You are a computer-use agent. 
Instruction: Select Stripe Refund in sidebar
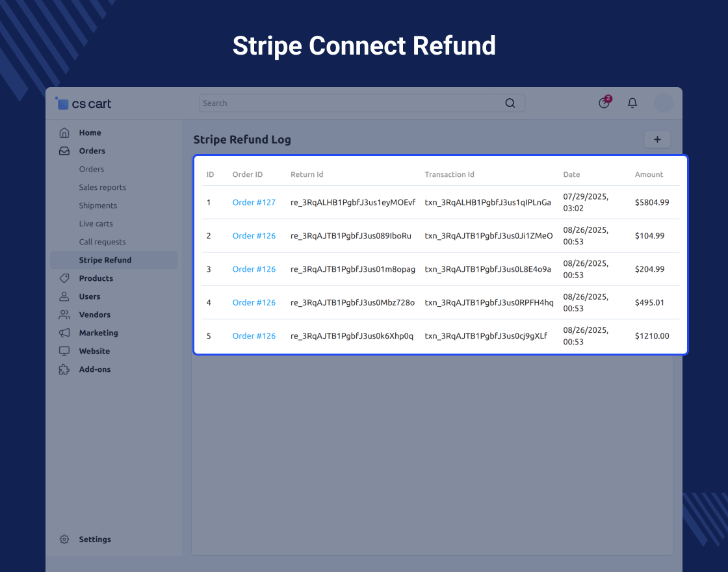pos(105,260)
